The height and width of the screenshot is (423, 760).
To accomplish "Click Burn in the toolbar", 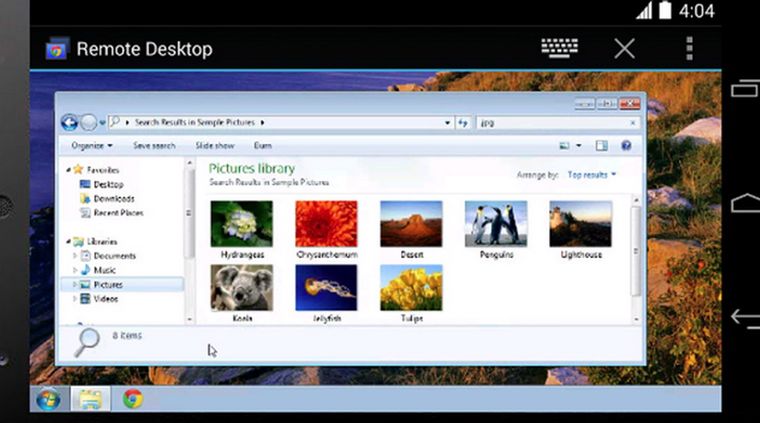I will pyautogui.click(x=263, y=145).
